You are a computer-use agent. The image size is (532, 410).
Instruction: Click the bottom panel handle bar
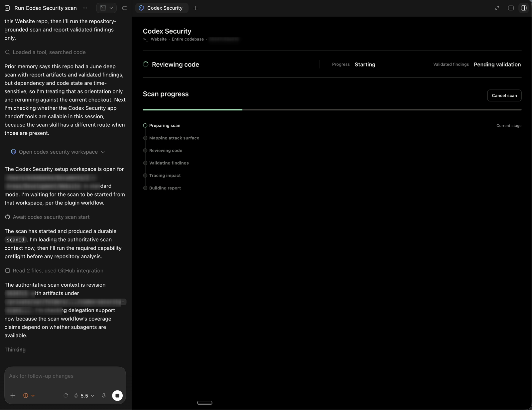pos(205,403)
